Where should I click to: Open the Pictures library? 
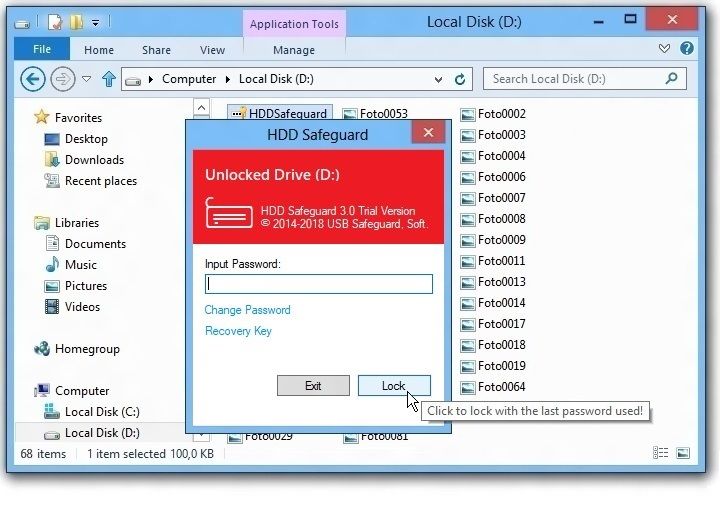86,286
